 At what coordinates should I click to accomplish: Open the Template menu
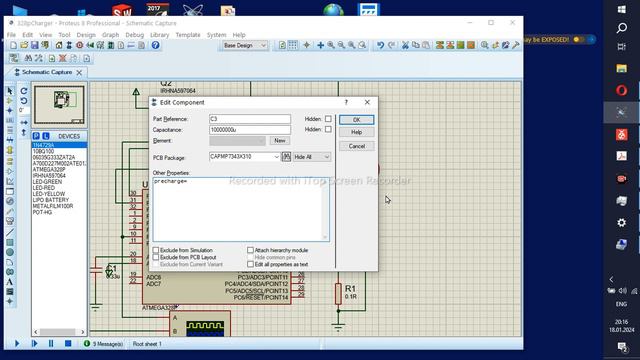pyautogui.click(x=188, y=35)
